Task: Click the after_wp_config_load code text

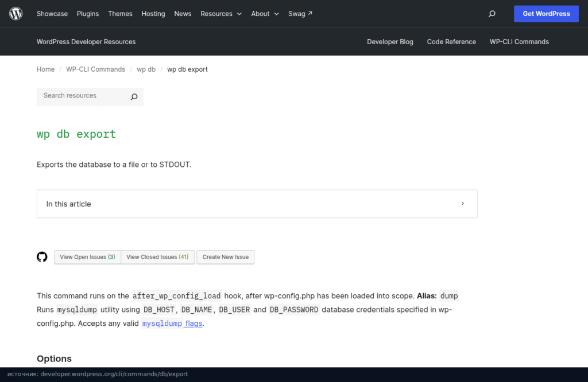Action: [x=176, y=296]
